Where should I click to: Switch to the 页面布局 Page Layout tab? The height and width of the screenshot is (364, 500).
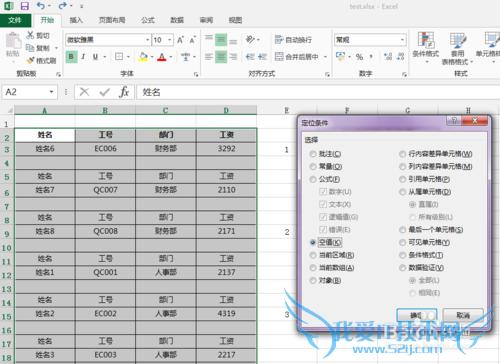tap(112, 20)
